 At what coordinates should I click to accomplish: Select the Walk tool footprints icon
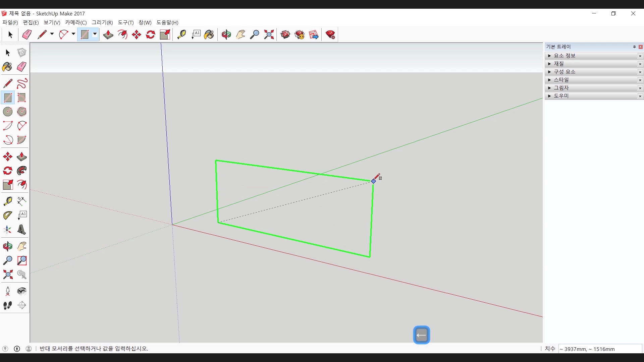[x=8, y=305]
